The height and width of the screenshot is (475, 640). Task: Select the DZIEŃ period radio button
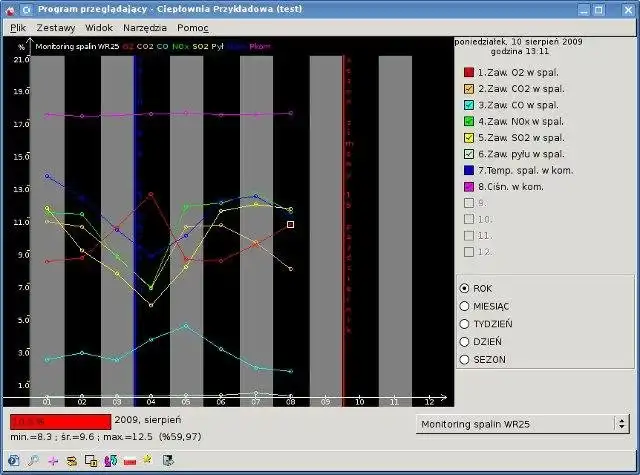coord(464,342)
